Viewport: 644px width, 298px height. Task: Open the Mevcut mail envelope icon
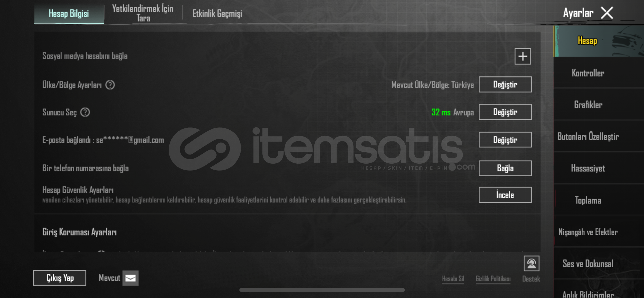pyautogui.click(x=130, y=278)
